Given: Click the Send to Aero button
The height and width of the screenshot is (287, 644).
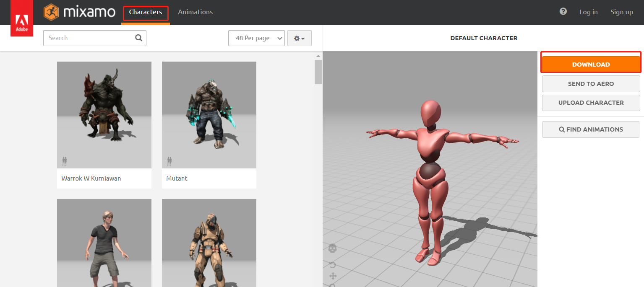Looking at the screenshot, I should (x=591, y=84).
